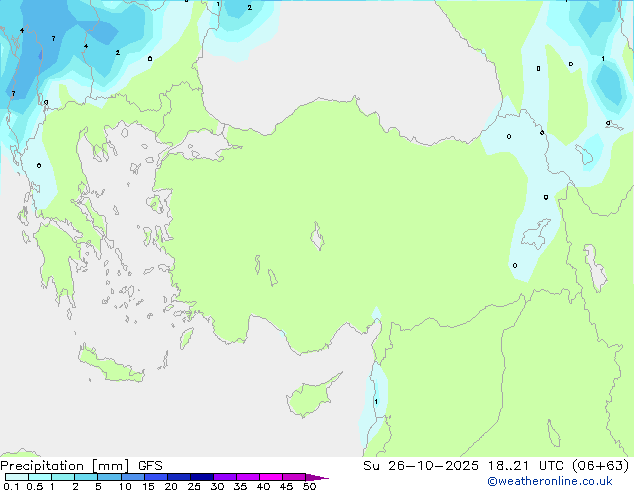Click the 'GFS' model label
The height and width of the screenshot is (490, 634).
tap(150, 466)
